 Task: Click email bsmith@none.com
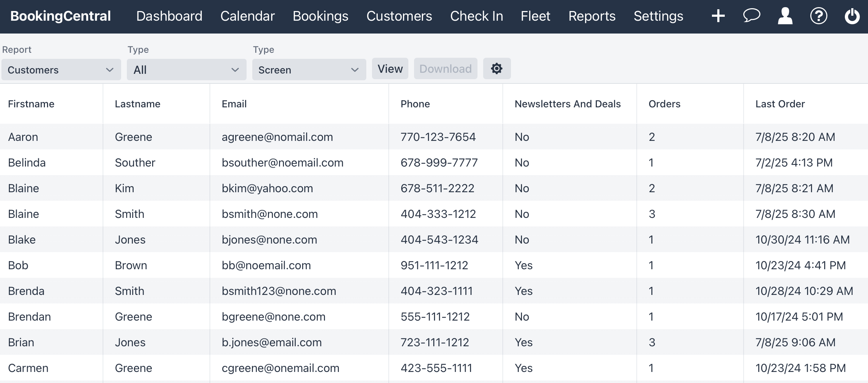270,214
